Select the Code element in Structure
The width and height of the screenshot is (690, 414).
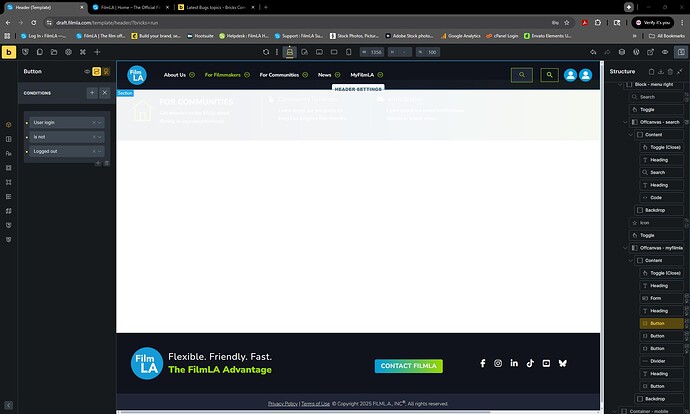click(x=661, y=198)
